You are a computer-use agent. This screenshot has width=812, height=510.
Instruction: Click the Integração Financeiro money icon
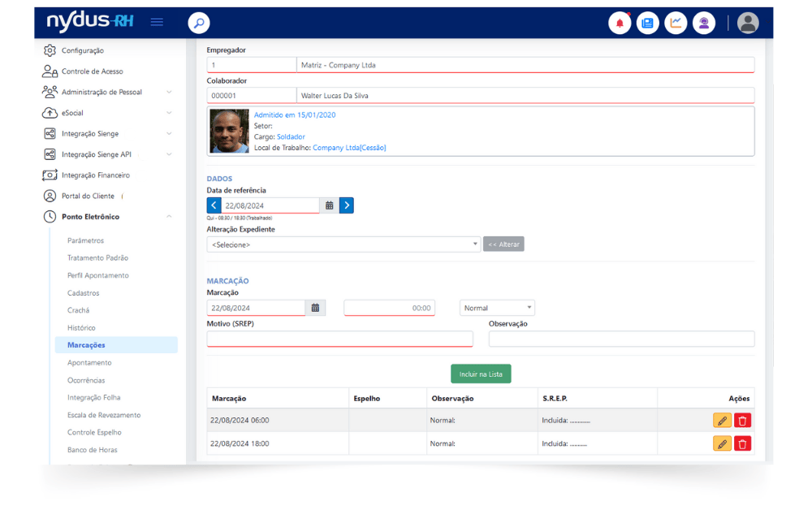[50, 175]
